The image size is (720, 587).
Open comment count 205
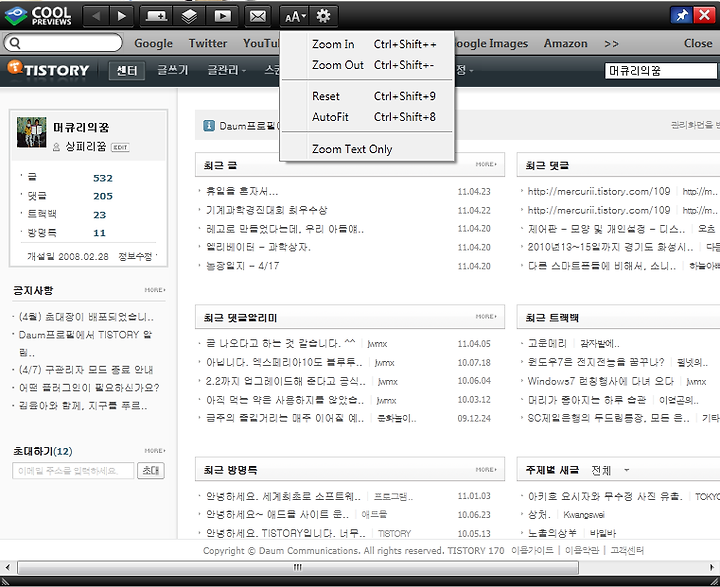(x=103, y=196)
